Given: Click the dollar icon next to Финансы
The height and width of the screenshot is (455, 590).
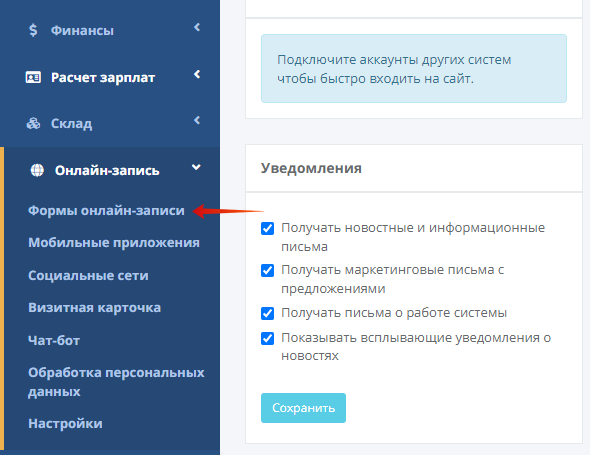Looking at the screenshot, I should pos(33,30).
